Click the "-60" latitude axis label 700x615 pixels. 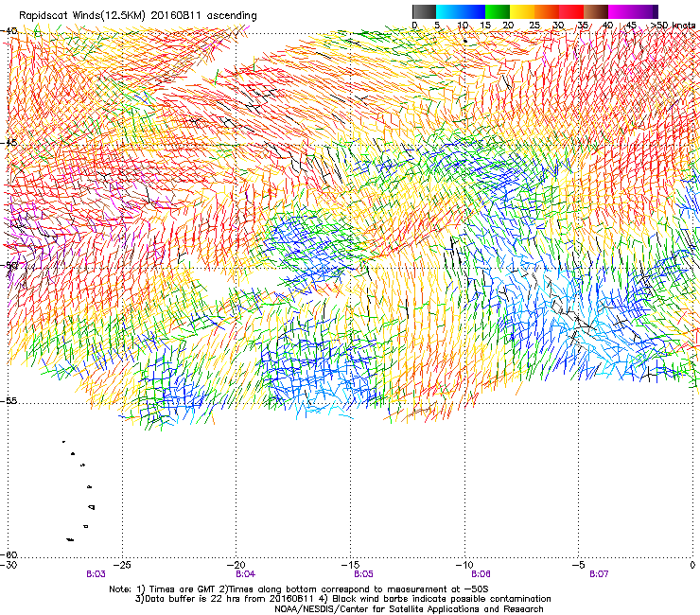pyautogui.click(x=9, y=554)
